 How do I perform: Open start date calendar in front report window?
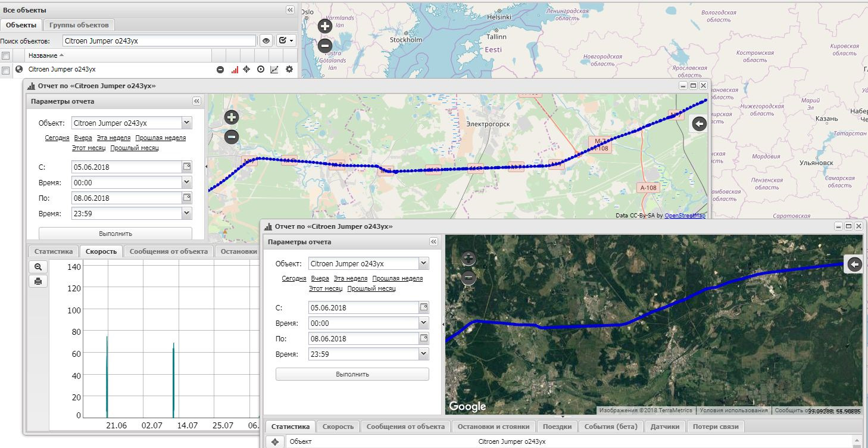tap(424, 307)
